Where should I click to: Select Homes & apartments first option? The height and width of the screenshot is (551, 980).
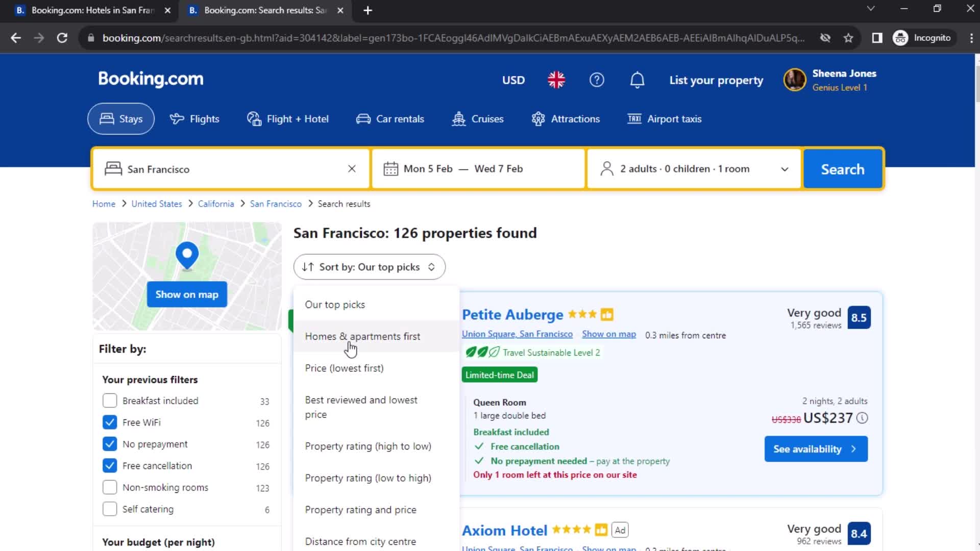[376, 336]
